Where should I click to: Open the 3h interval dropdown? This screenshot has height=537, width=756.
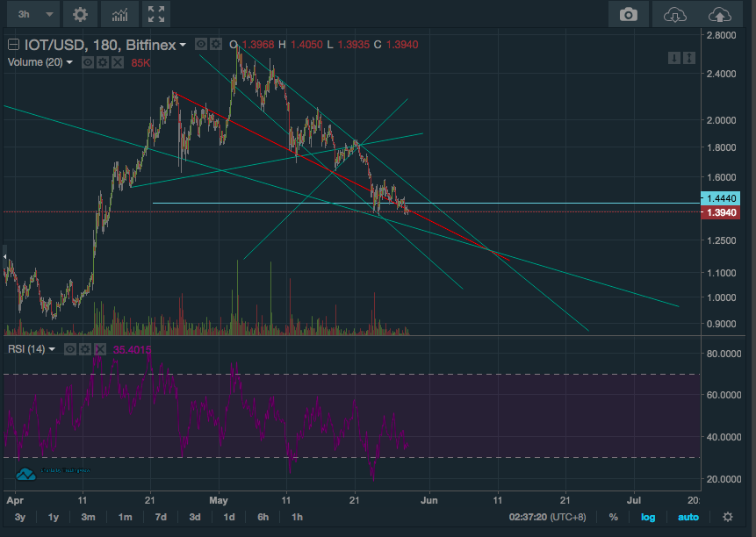[33, 14]
